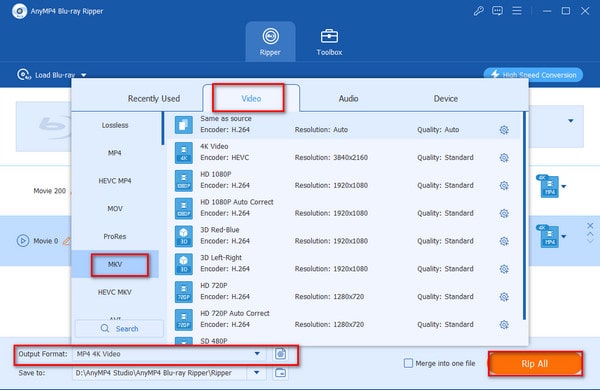Open the feedback chat icon
This screenshot has height=390, width=600.
[497, 11]
